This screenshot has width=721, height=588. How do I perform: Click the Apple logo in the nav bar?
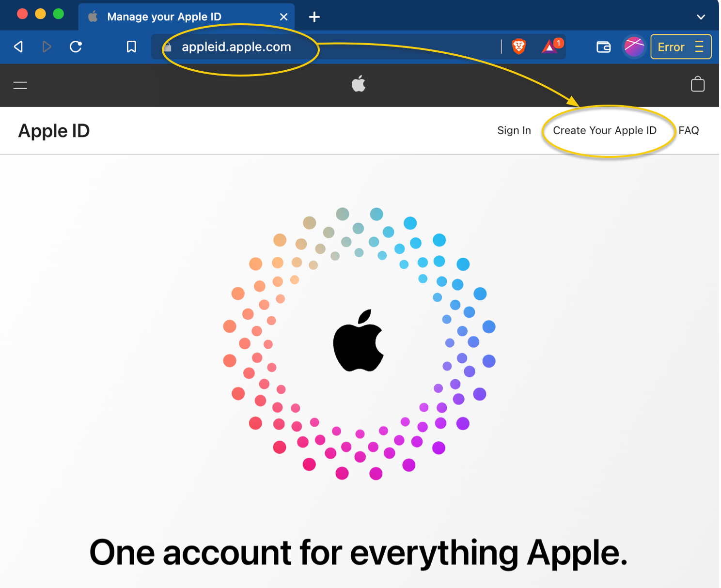(x=359, y=83)
